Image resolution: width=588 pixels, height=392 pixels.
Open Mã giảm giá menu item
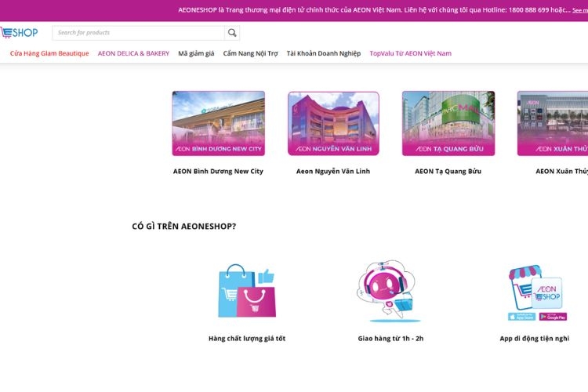pos(196,53)
